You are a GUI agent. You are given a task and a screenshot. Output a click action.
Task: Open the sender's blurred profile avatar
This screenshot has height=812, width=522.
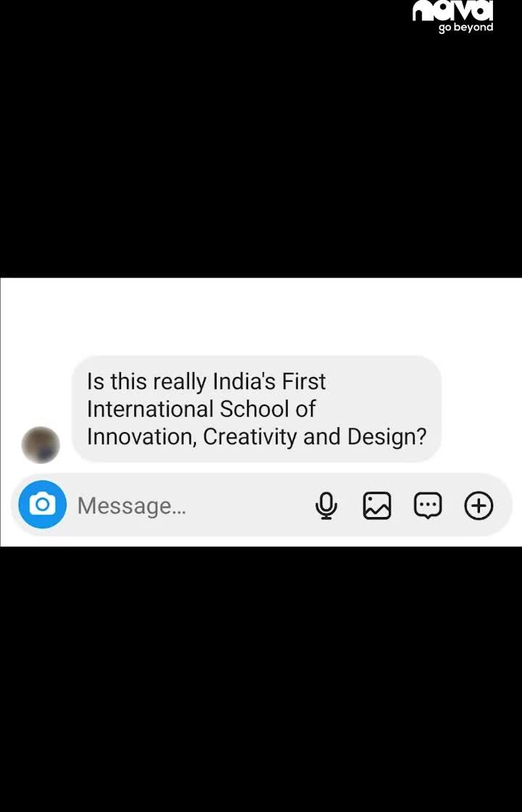[41, 445]
